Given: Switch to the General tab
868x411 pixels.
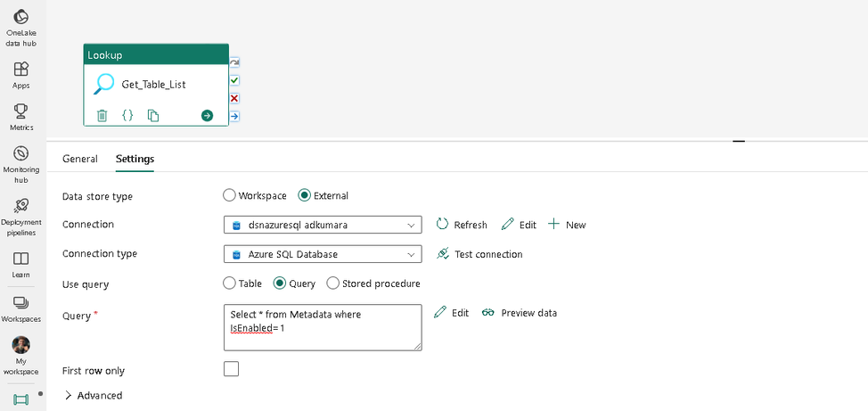Looking at the screenshot, I should click(x=80, y=159).
